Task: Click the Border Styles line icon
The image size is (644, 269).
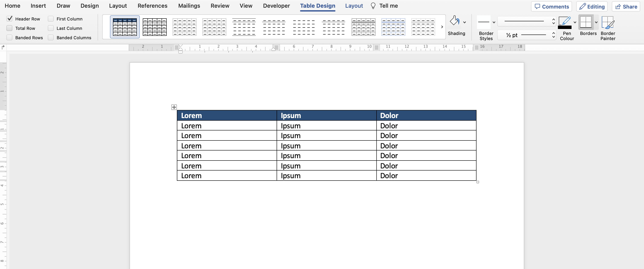Action: tap(484, 22)
